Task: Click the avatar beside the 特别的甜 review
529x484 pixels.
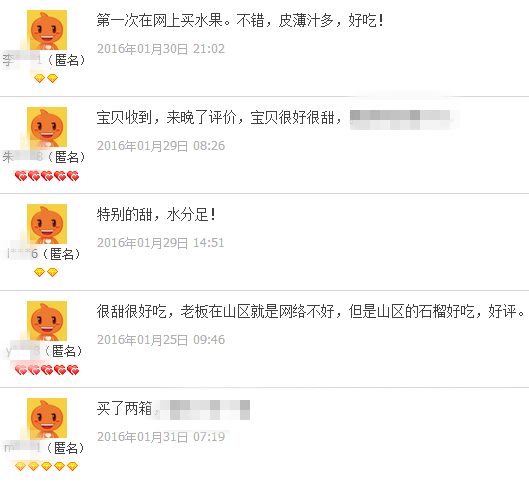Action: (47, 224)
